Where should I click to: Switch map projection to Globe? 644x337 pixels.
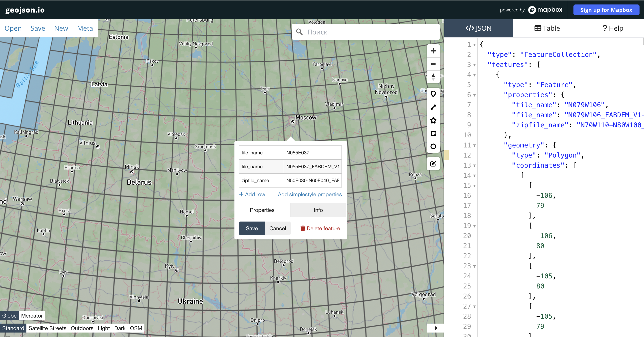[x=9, y=316]
